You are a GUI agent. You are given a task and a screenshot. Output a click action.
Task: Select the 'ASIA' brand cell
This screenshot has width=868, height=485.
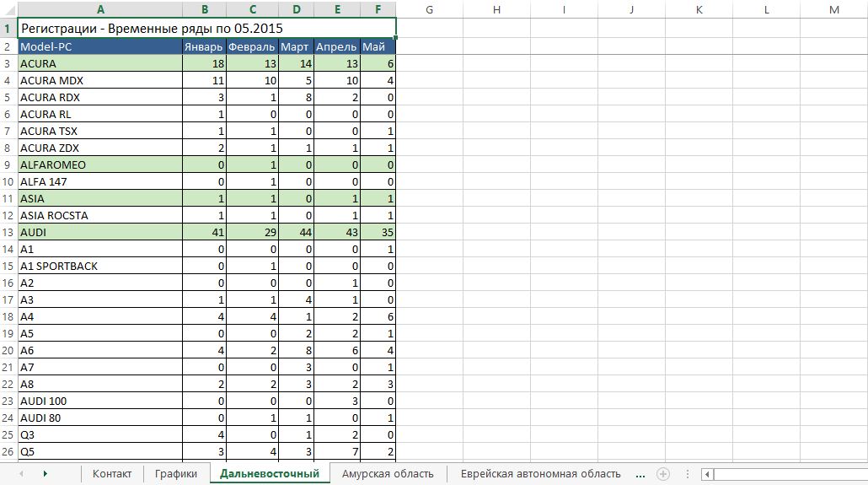click(x=100, y=198)
